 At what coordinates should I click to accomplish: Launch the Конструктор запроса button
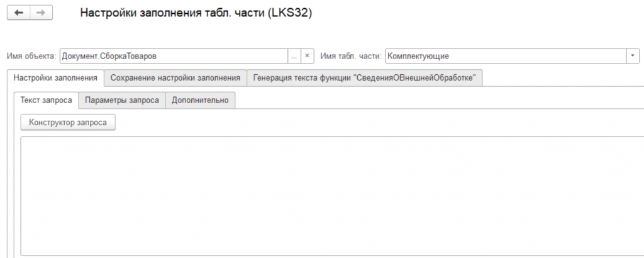coord(68,123)
